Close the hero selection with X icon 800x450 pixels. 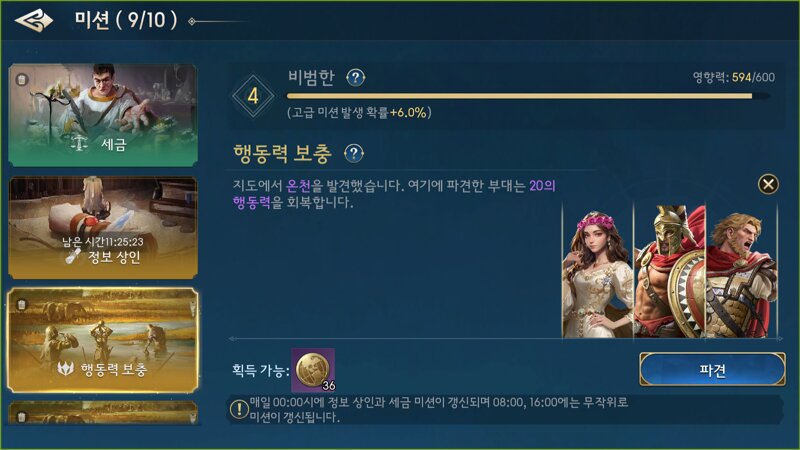click(x=768, y=184)
